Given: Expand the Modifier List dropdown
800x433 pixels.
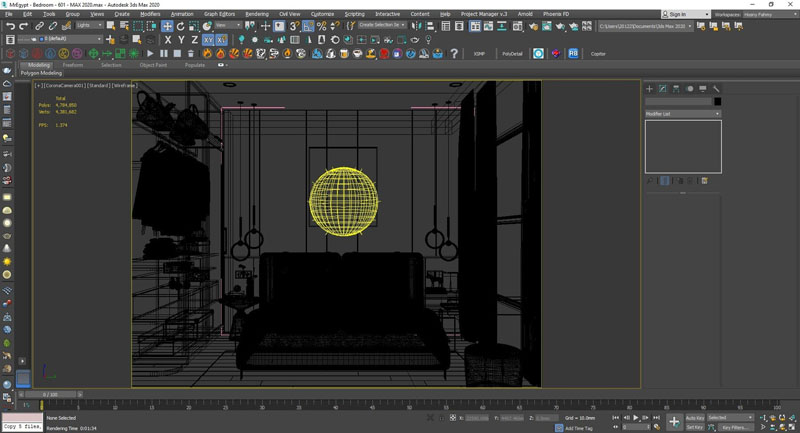Looking at the screenshot, I should point(683,114).
